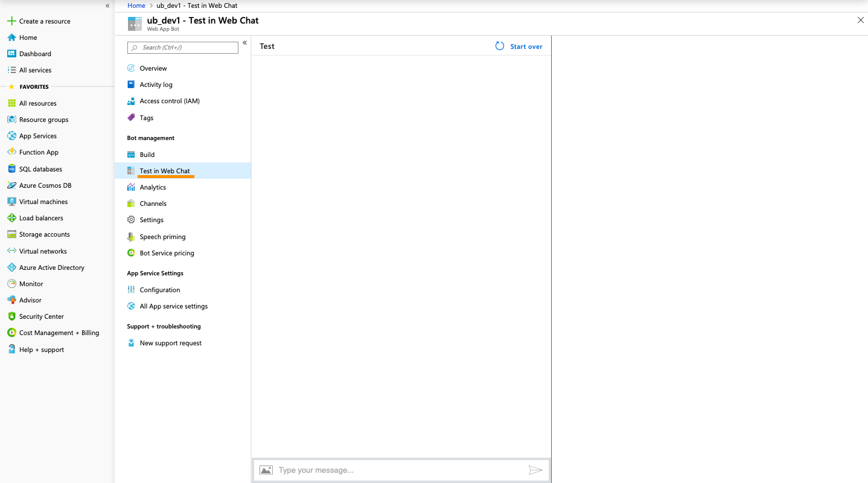Click the Azure Active Directory icon

pyautogui.click(x=11, y=267)
